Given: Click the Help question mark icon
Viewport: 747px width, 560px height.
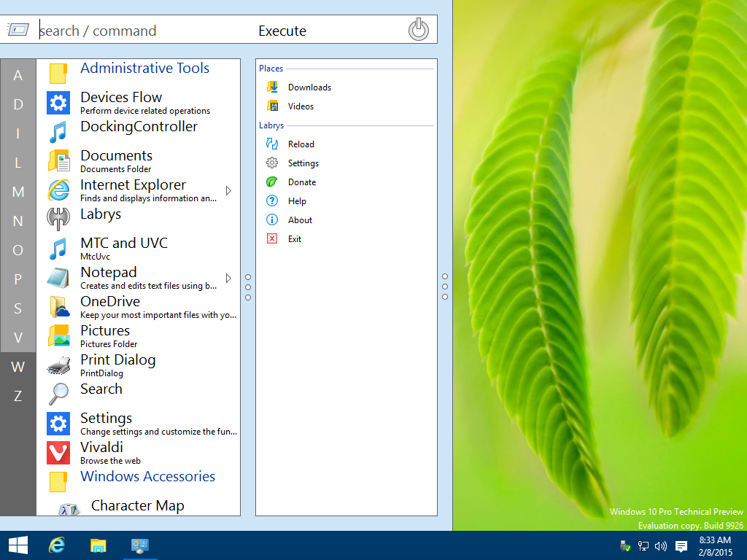Looking at the screenshot, I should (272, 201).
